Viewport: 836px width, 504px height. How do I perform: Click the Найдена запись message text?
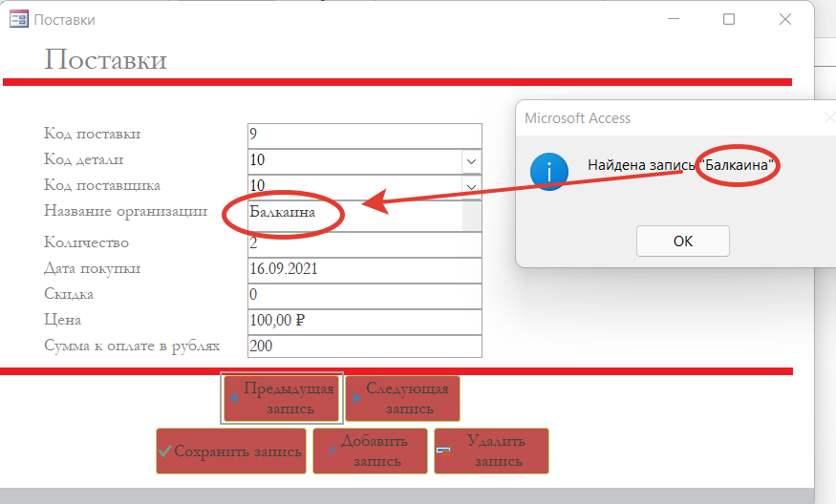coord(681,165)
